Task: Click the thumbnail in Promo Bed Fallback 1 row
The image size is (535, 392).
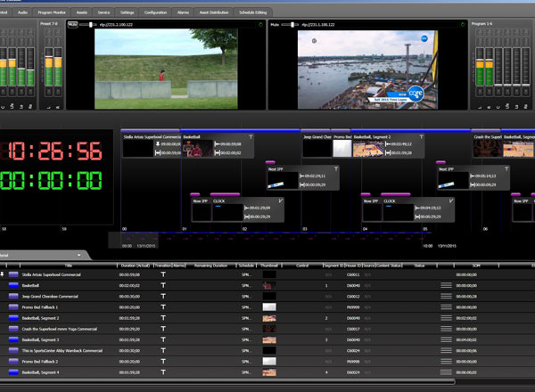Action: 269,307
